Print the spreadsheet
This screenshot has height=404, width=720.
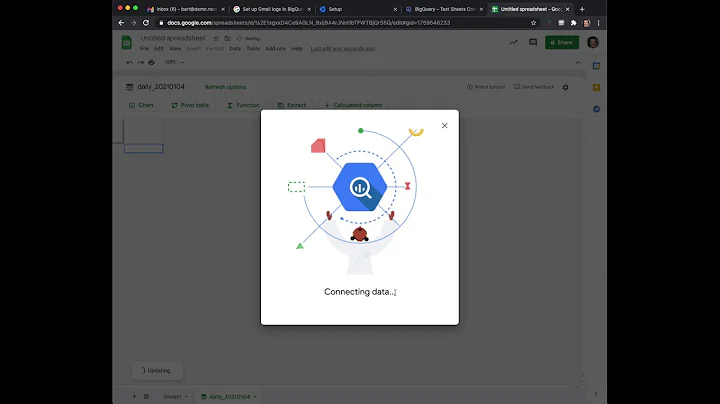(151, 62)
